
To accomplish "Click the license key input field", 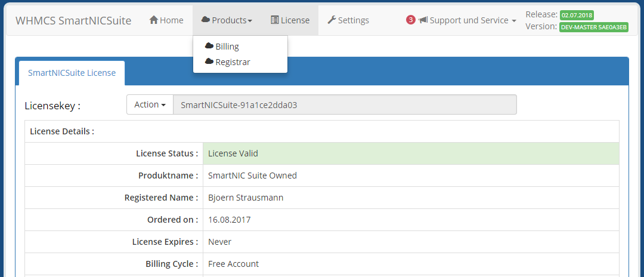I will [345, 104].
